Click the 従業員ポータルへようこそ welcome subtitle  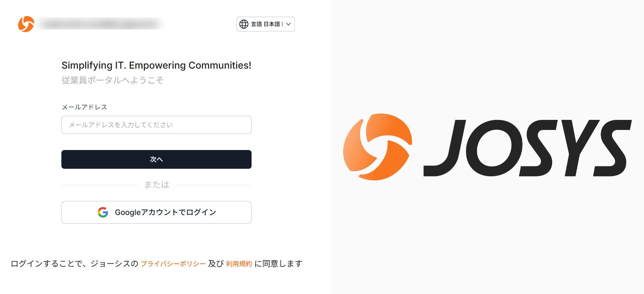point(112,80)
